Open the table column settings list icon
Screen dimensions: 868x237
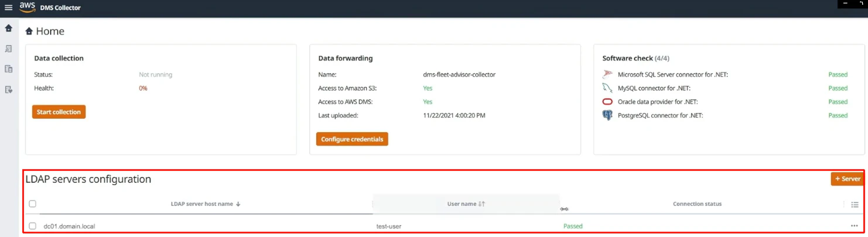pyautogui.click(x=855, y=205)
